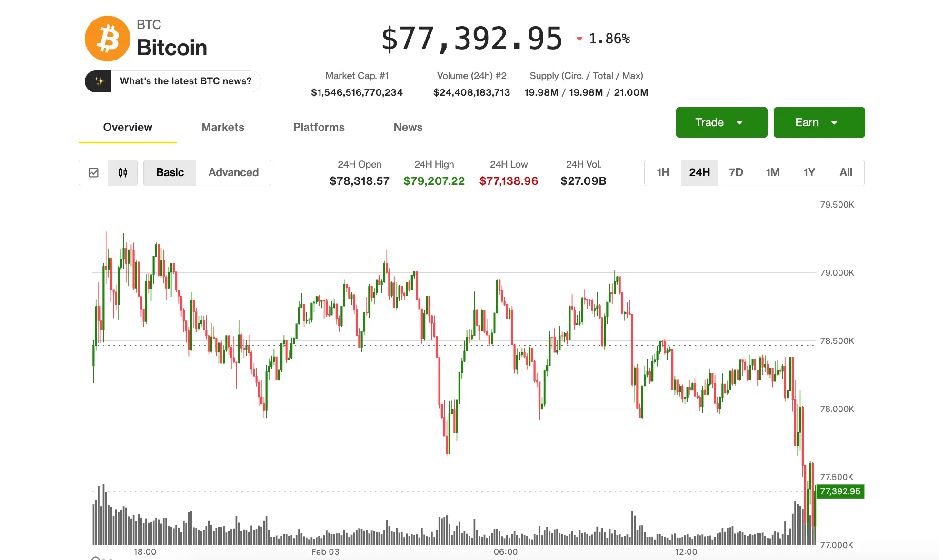939x560 pixels.
Task: Select the 7D timeframe
Action: pyautogui.click(x=735, y=173)
